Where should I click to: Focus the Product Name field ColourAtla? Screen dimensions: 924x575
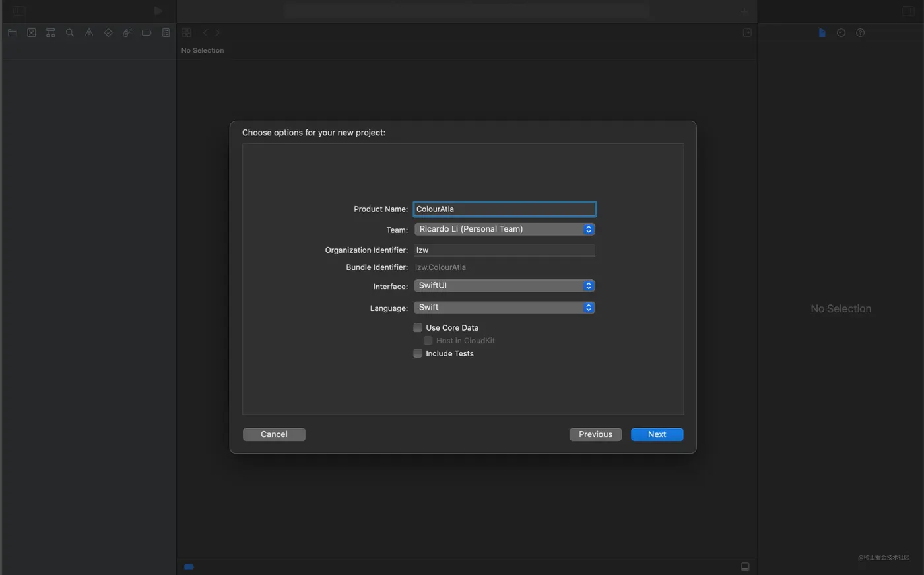504,209
